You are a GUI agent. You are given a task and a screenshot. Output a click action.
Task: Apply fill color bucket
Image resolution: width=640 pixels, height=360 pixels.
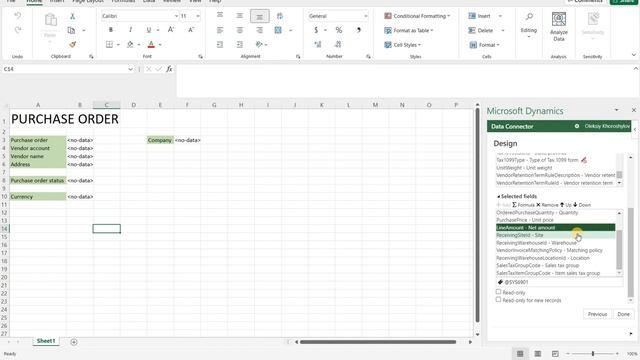point(130,44)
